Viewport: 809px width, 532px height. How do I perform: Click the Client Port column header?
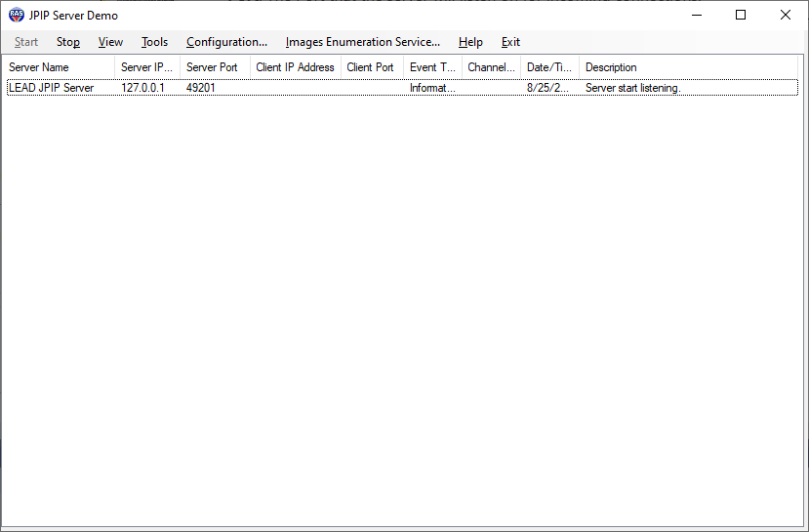[x=372, y=67]
